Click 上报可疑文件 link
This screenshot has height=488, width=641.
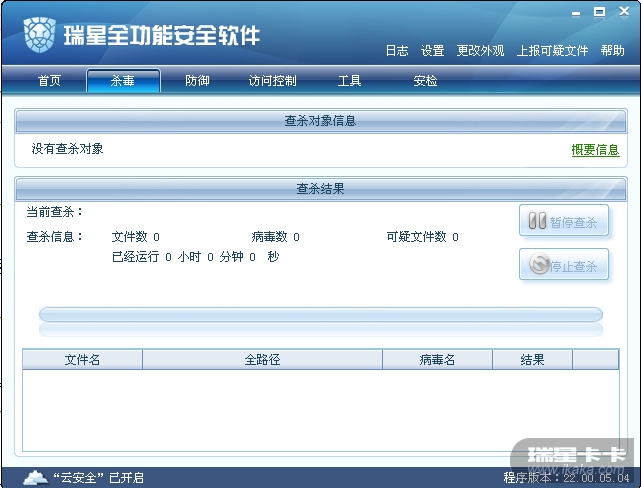click(552, 51)
